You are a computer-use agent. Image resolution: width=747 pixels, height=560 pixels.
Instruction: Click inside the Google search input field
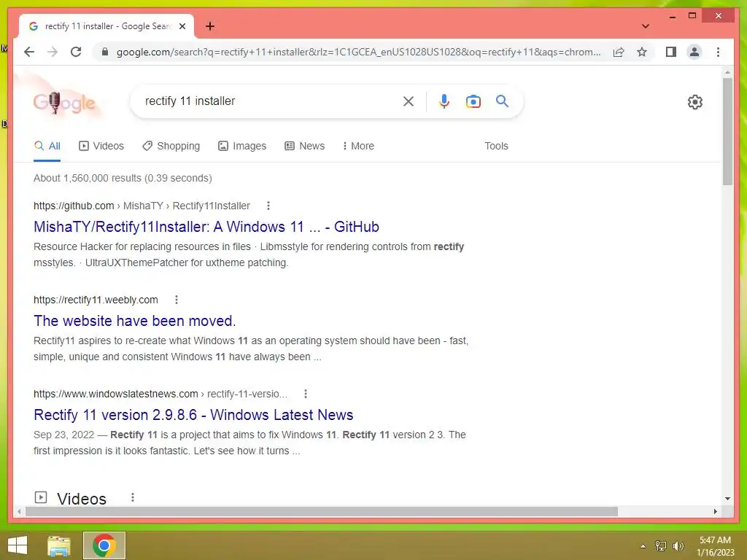point(269,101)
